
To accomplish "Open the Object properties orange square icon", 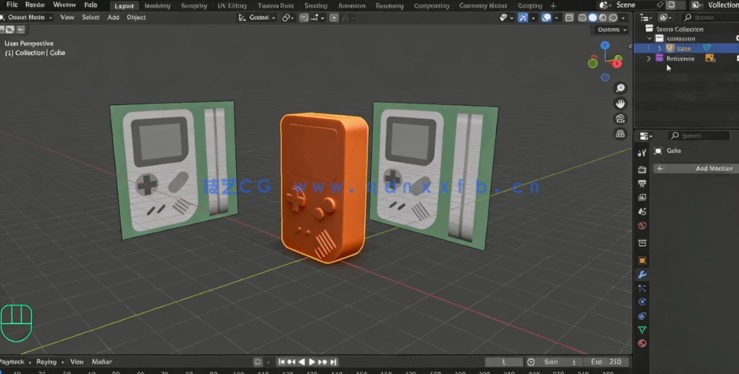I will pyautogui.click(x=642, y=260).
